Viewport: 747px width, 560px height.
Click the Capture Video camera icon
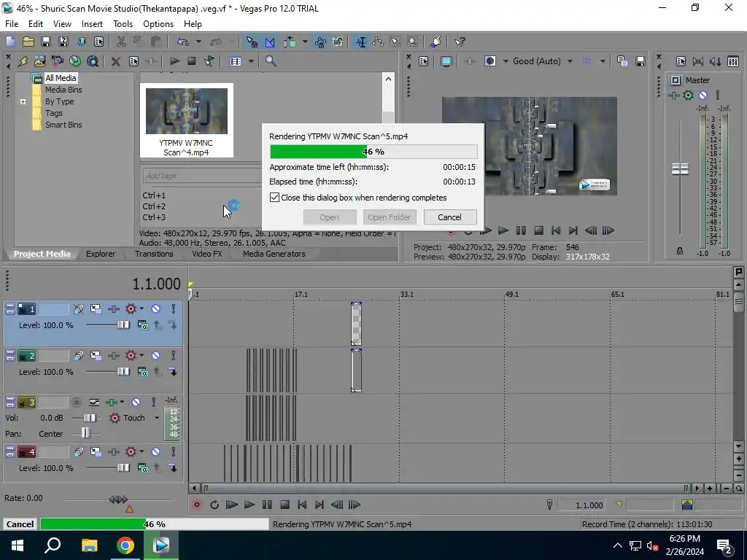pyautogui.click(x=57, y=61)
